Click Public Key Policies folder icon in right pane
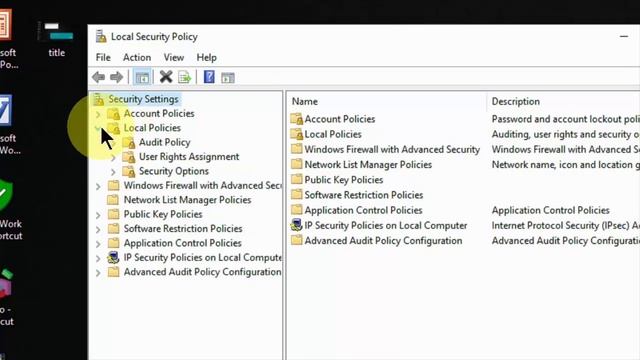 coord(297,179)
